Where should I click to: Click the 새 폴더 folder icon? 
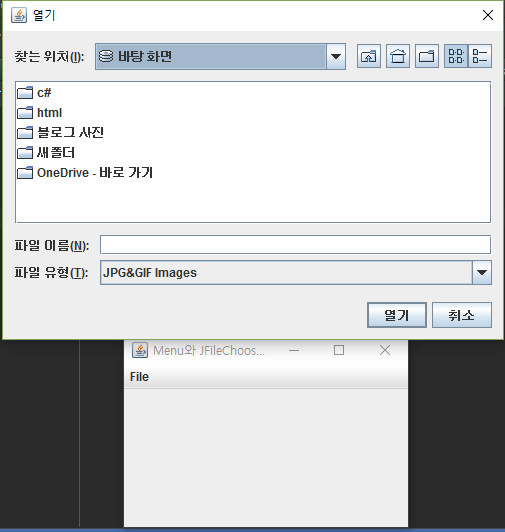point(25,153)
